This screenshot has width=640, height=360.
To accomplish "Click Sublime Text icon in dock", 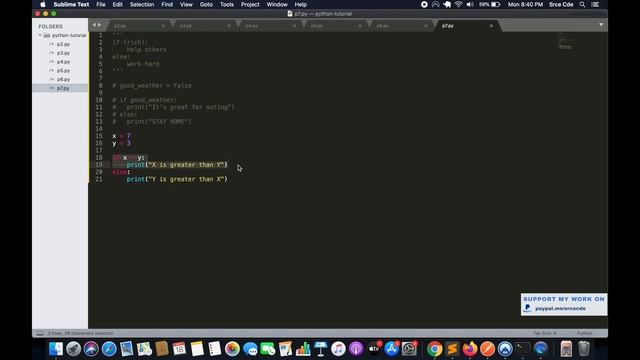I will point(452,349).
